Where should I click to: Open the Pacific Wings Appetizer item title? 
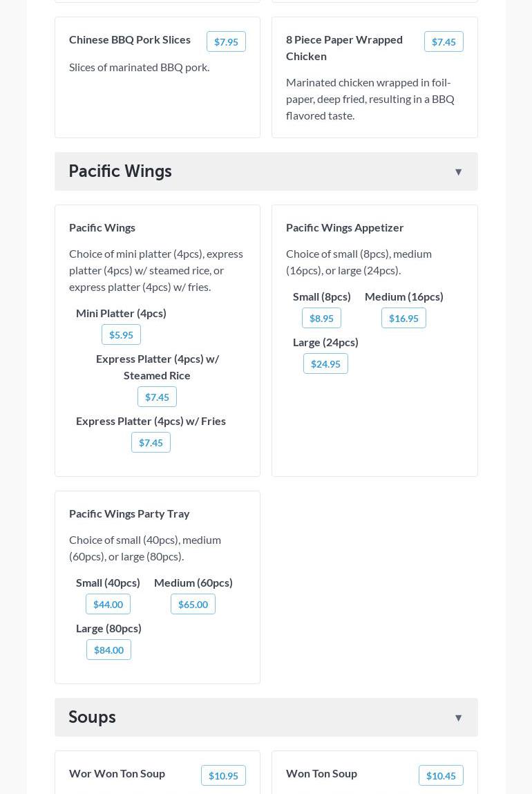point(345,227)
